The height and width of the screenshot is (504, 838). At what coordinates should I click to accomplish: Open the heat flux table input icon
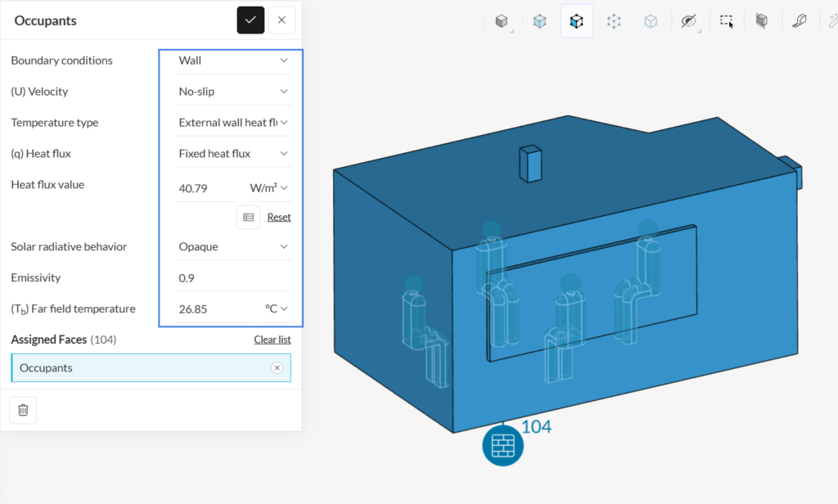coord(249,217)
